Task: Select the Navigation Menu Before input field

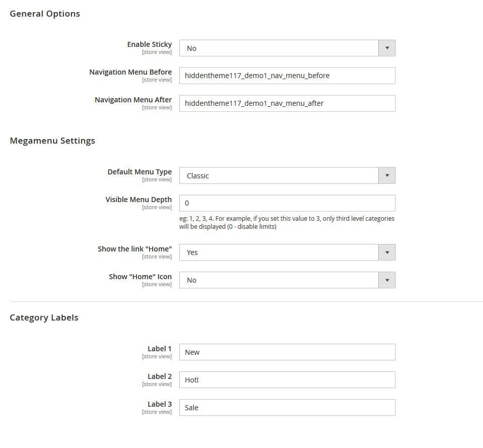Action: click(x=287, y=76)
